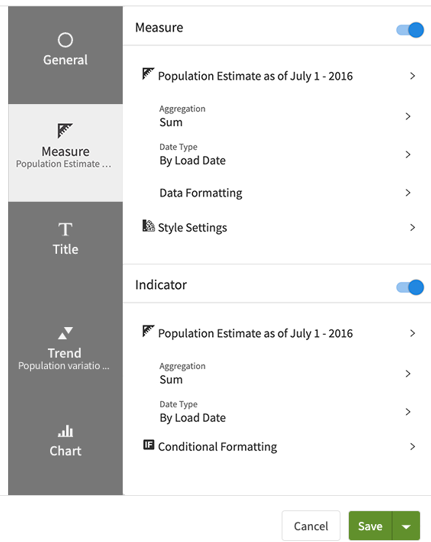Click By Load Date value under Measure
431x542 pixels.
click(193, 160)
